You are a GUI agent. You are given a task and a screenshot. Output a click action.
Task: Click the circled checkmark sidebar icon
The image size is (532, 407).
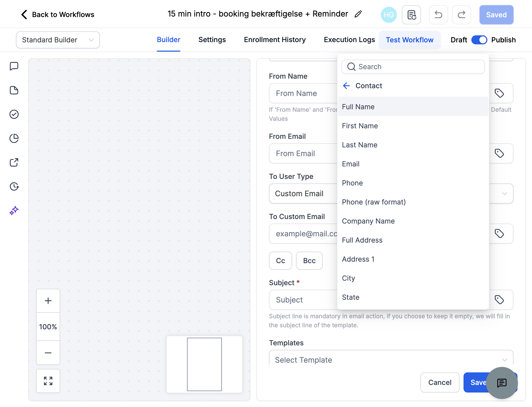point(14,114)
